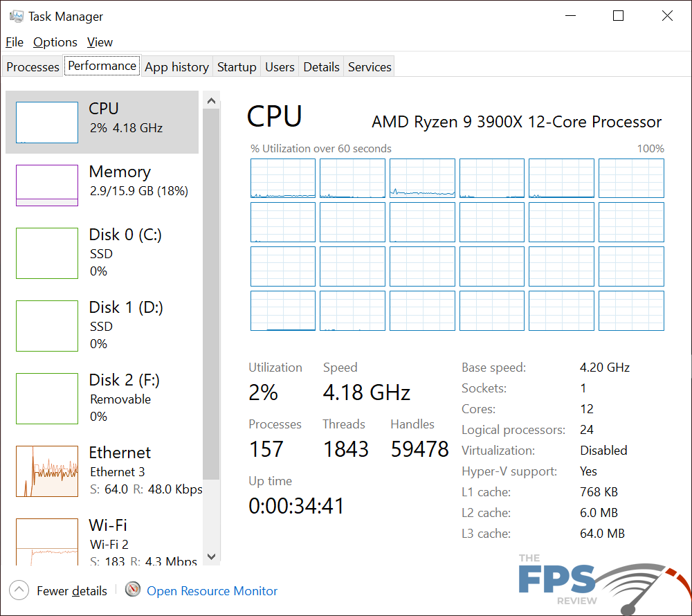Screen dimensions: 692x616
Task: Click the Ethernet 3 label
Action: (x=118, y=472)
